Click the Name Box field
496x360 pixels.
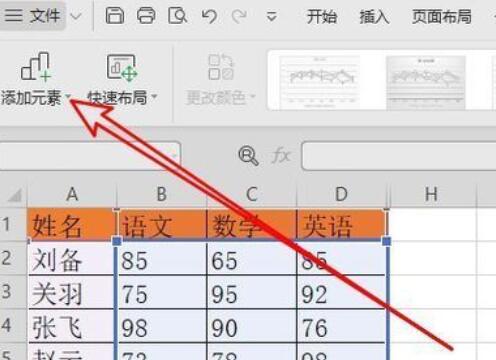coord(89,155)
